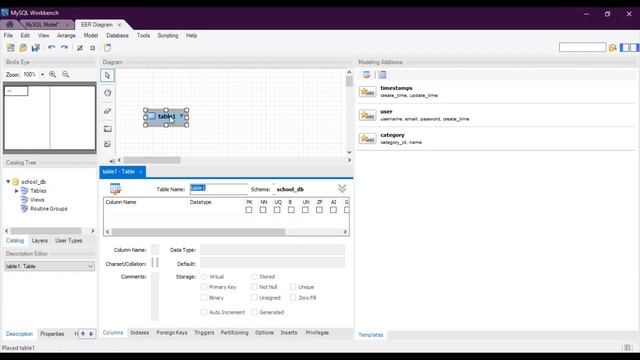Image resolution: width=640 pixels, height=360 pixels.
Task: Collapse table editor header with double chevron
Action: [x=342, y=188]
